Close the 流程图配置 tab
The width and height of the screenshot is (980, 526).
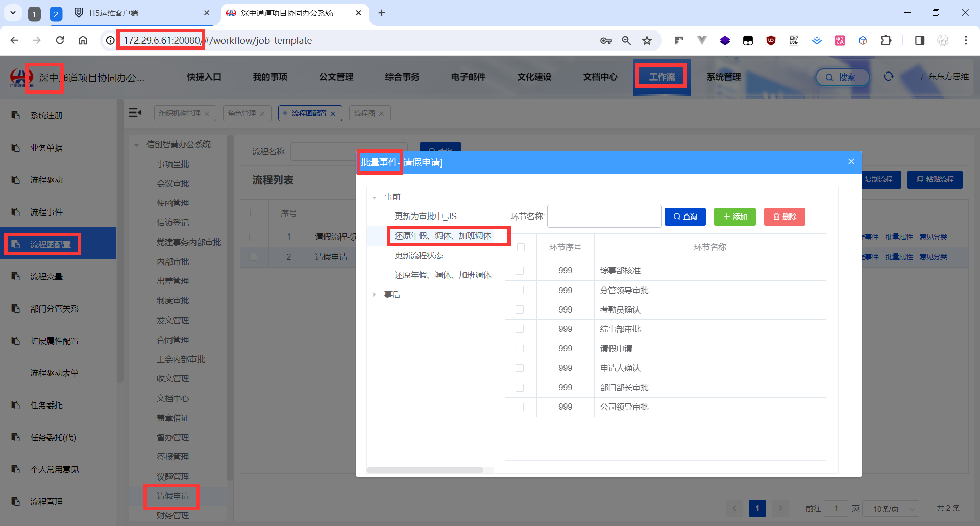333,114
